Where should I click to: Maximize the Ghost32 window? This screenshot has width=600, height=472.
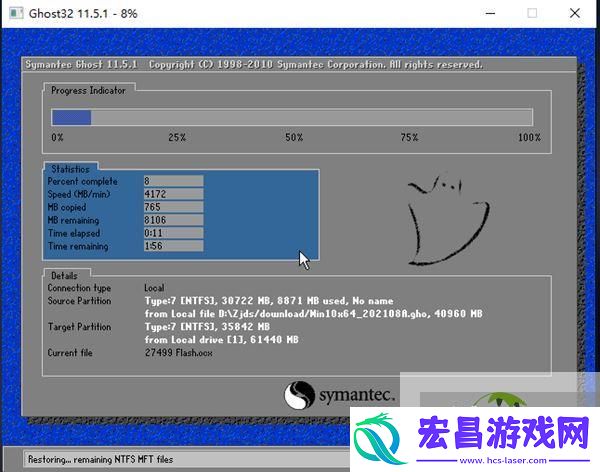tap(532, 13)
